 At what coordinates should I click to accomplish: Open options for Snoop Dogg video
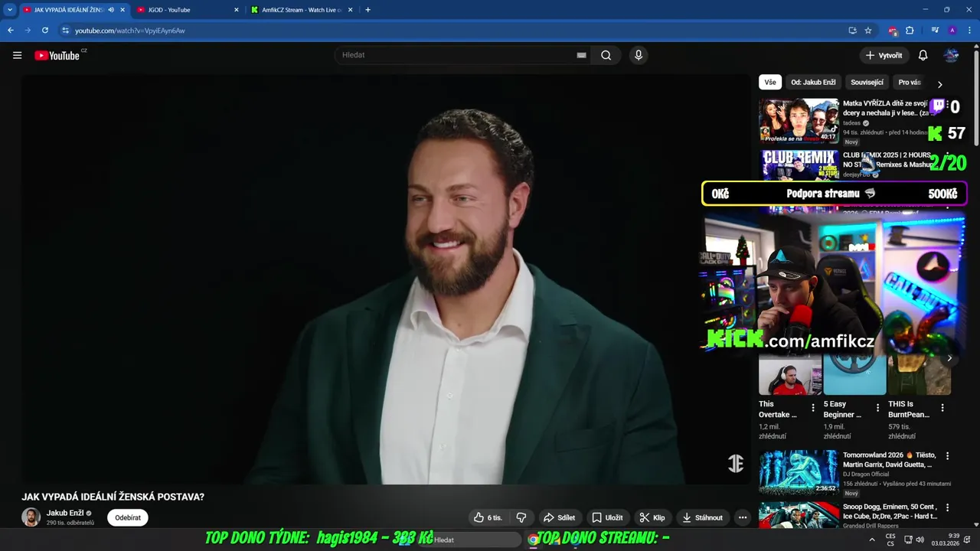947,508
